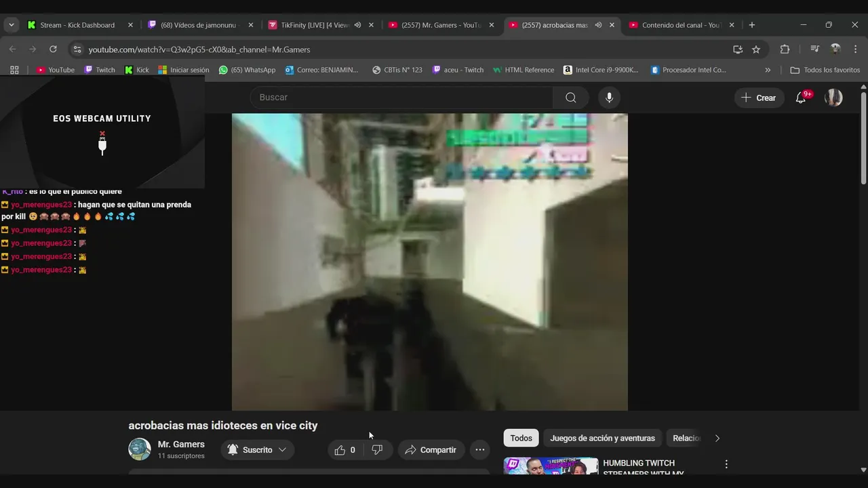Screen dimensions: 868x488
Task: Click yo_merengues23's hagan que se quitan message
Action: coord(96,210)
